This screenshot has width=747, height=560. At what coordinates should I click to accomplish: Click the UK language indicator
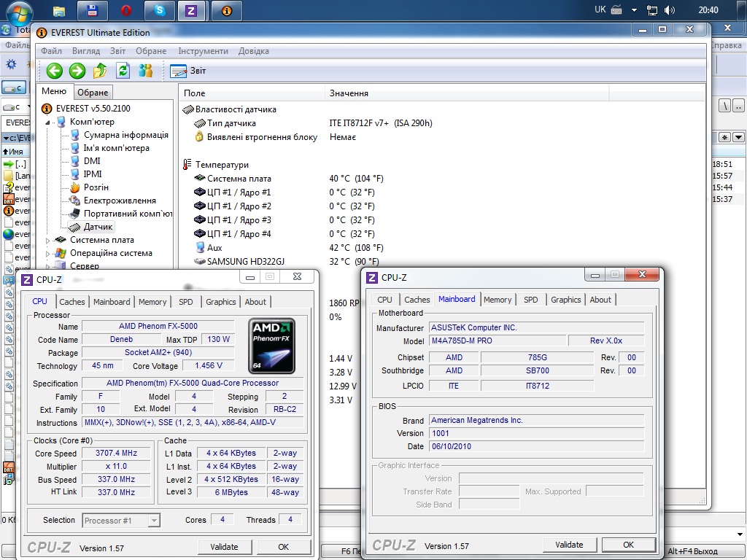[x=600, y=9]
